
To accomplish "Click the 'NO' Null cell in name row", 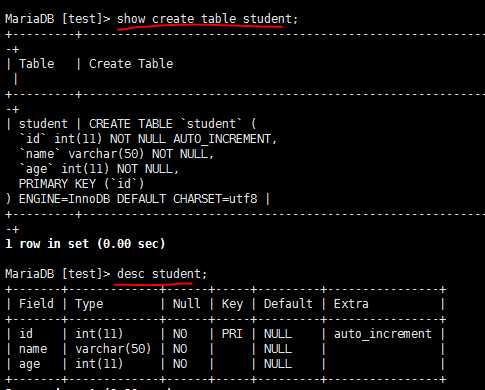I will click(x=180, y=349).
